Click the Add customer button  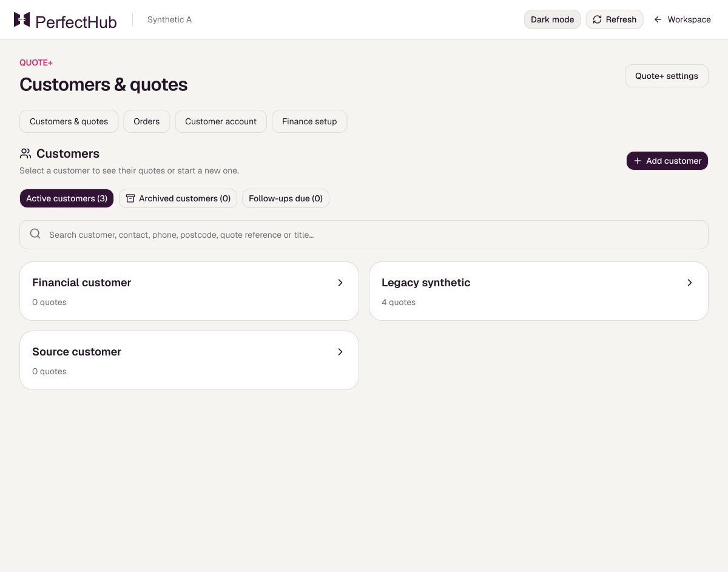[667, 161]
